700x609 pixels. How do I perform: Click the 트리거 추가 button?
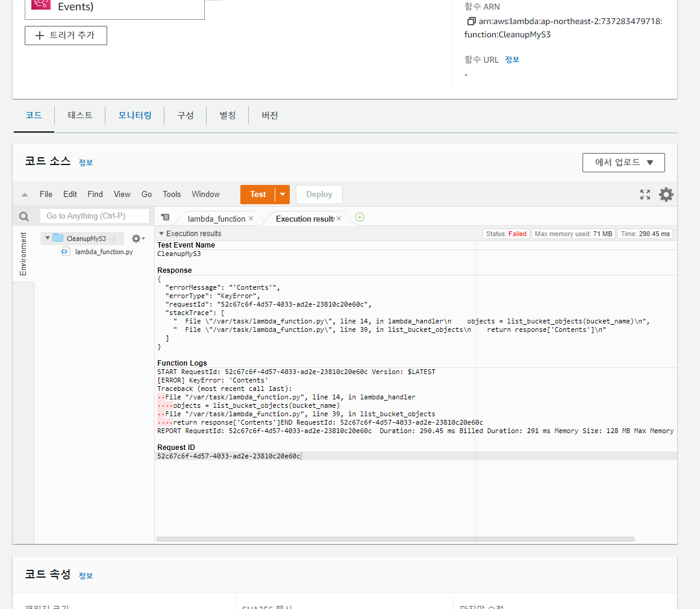66,36
